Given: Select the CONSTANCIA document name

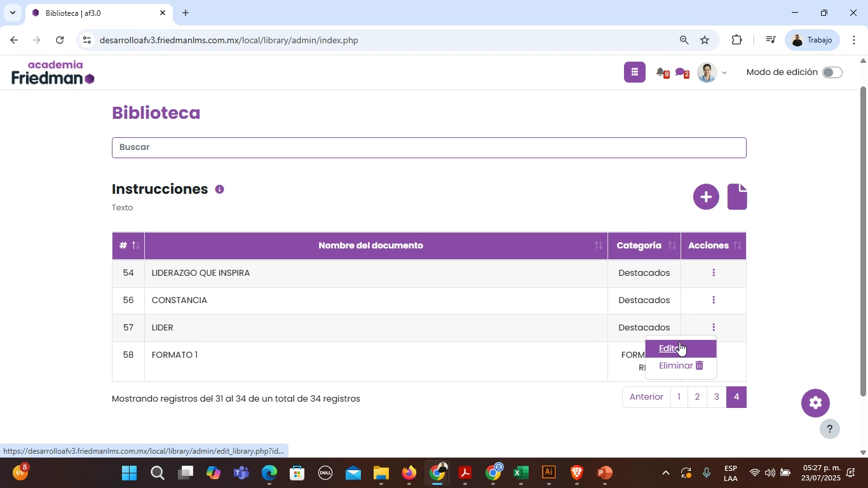Looking at the screenshot, I should pos(179,301).
